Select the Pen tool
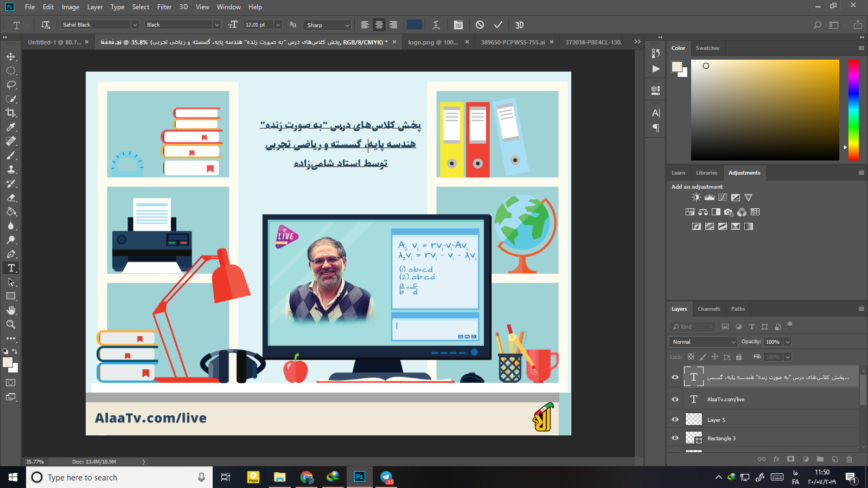The image size is (868, 488). (x=11, y=254)
